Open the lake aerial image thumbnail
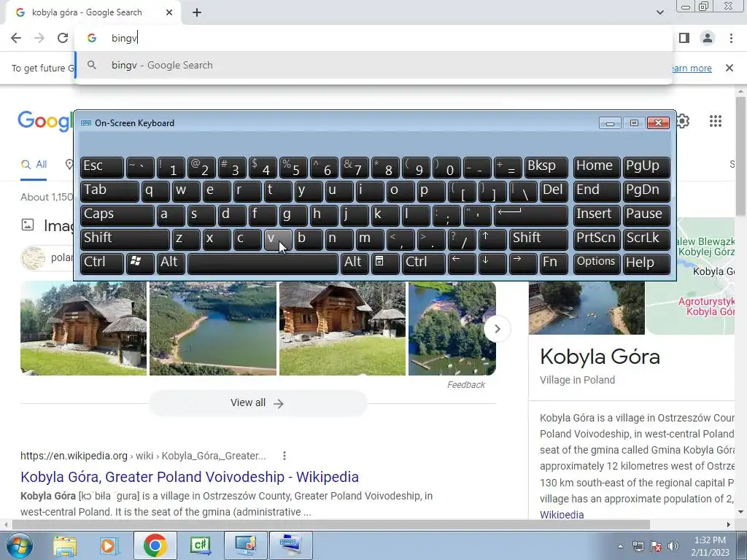 213,329
